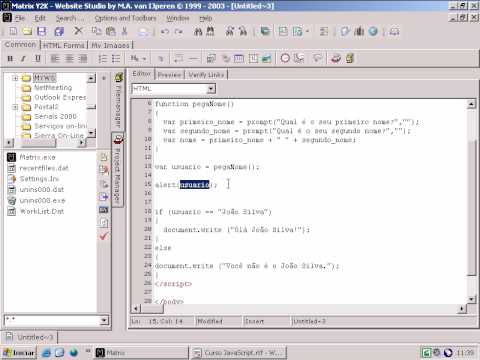480x360 pixels.
Task: Open the Help menu
Action: click(206, 18)
